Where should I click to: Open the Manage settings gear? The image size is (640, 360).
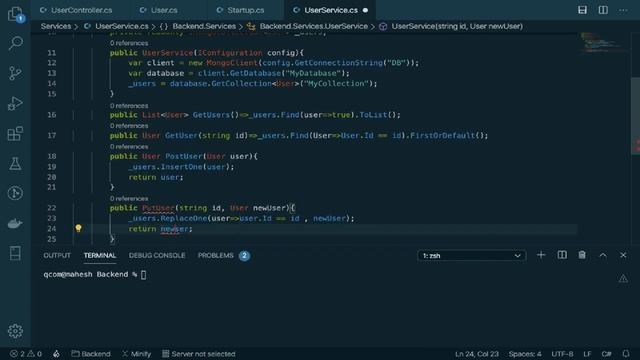coord(15,331)
